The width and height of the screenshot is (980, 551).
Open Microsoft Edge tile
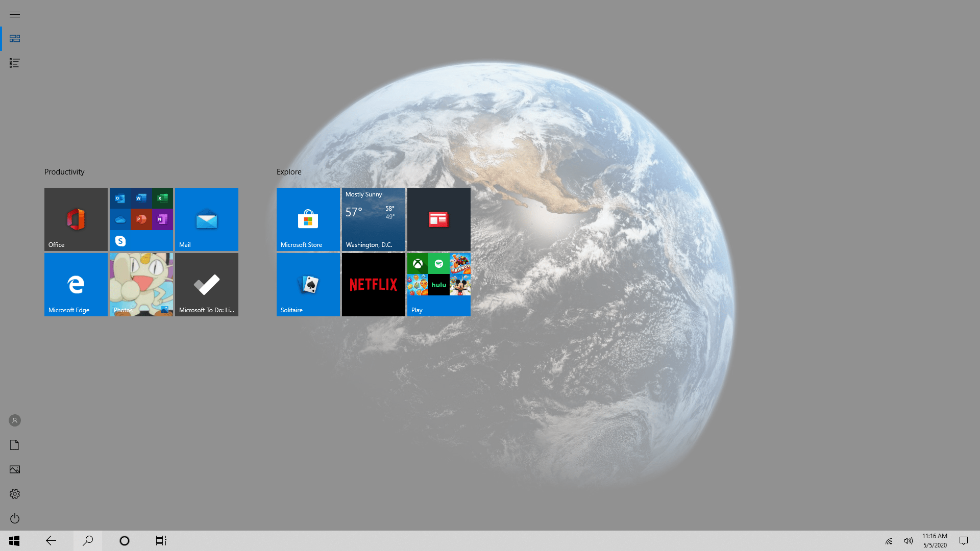(76, 285)
